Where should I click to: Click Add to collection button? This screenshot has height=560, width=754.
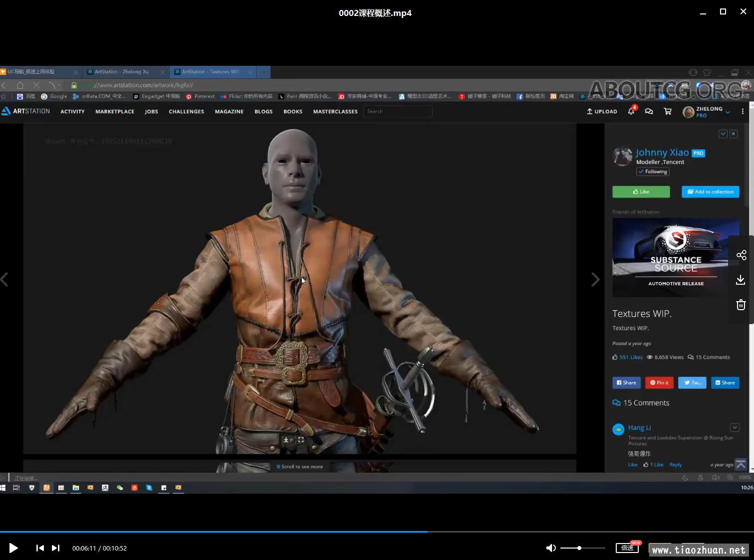click(711, 192)
